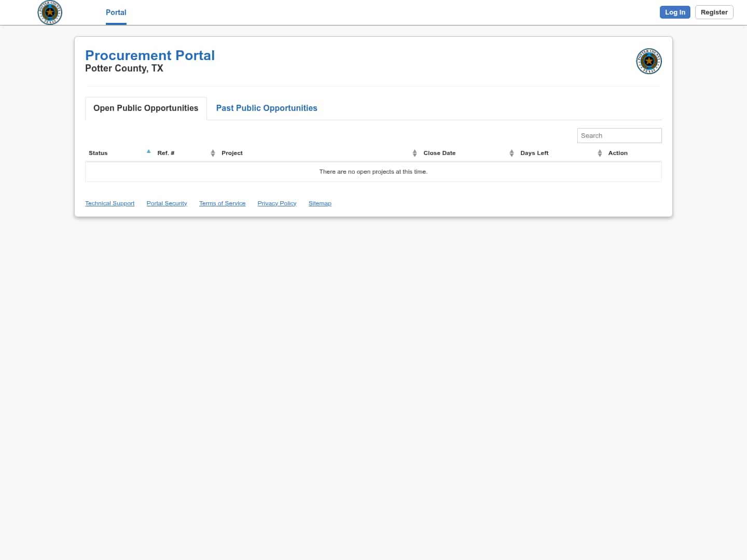Click the Potter County, TX subtitle

coord(124,68)
